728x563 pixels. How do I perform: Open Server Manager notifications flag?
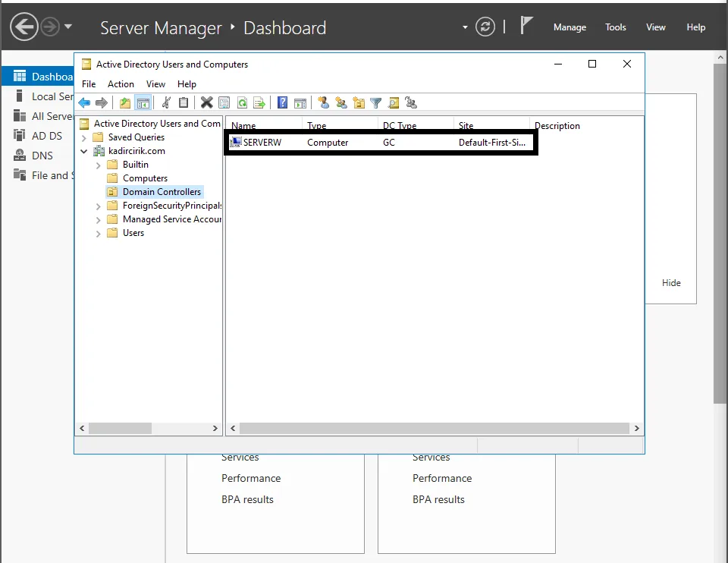(x=526, y=25)
